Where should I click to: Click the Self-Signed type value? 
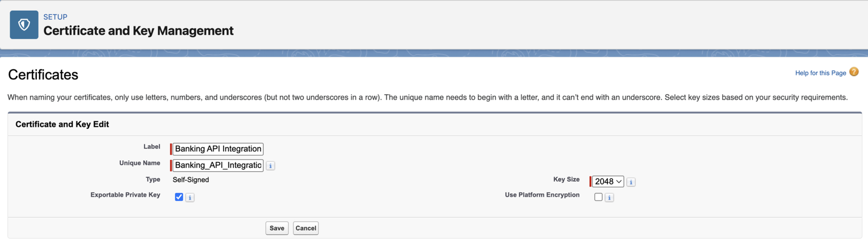[x=191, y=180]
